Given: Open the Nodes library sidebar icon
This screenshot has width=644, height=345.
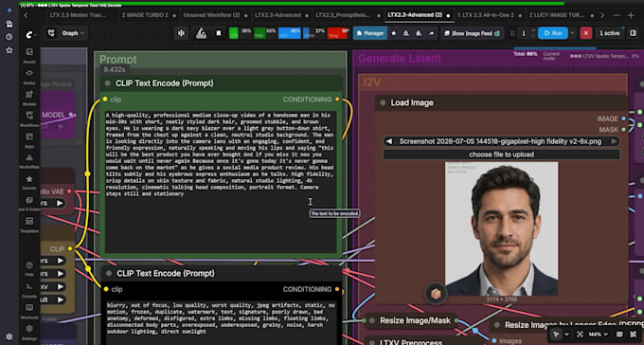Looking at the screenshot, I should point(29,76).
